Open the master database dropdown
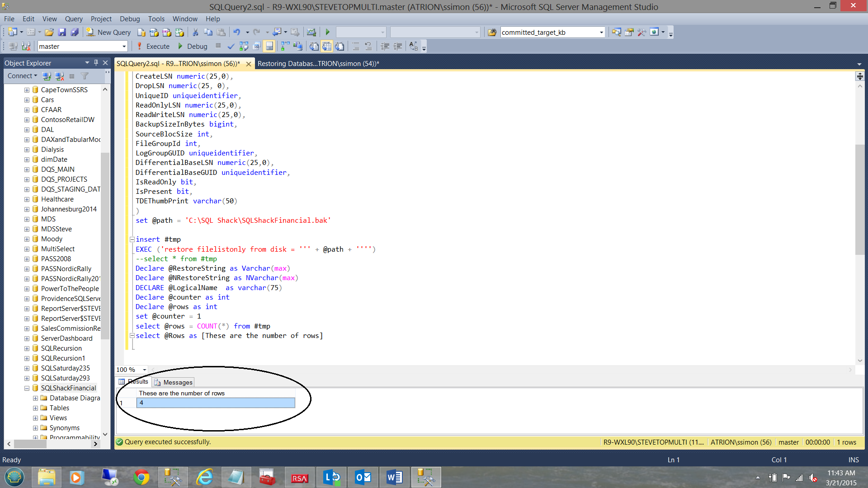This screenshot has width=868, height=488. coord(124,46)
